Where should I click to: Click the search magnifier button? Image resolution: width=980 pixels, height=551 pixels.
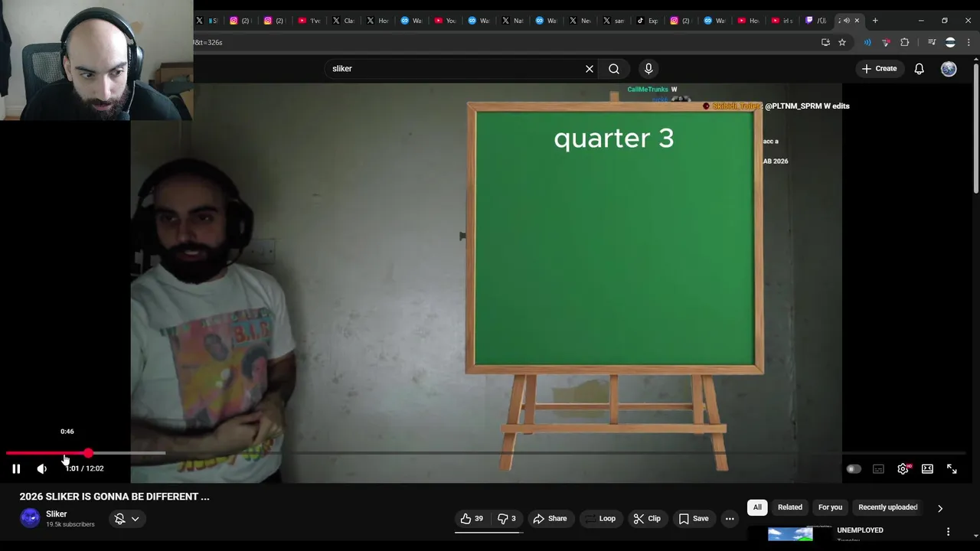(614, 69)
